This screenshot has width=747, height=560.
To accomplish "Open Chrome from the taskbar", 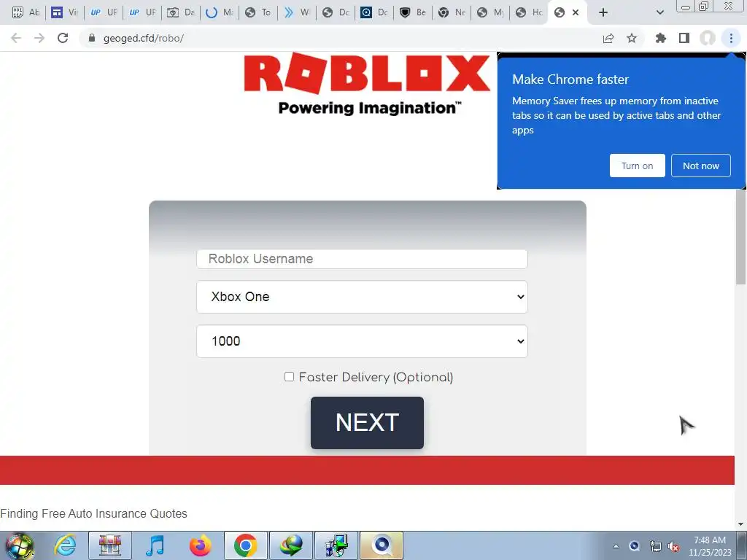I will pyautogui.click(x=245, y=545).
